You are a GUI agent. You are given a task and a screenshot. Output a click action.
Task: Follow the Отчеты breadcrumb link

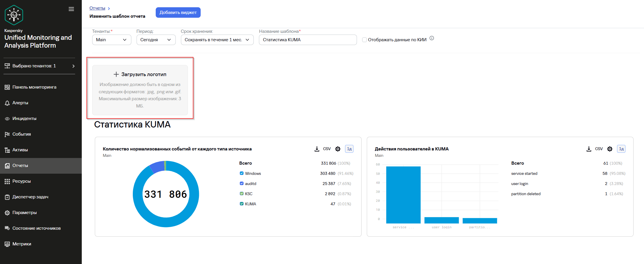coord(97,8)
